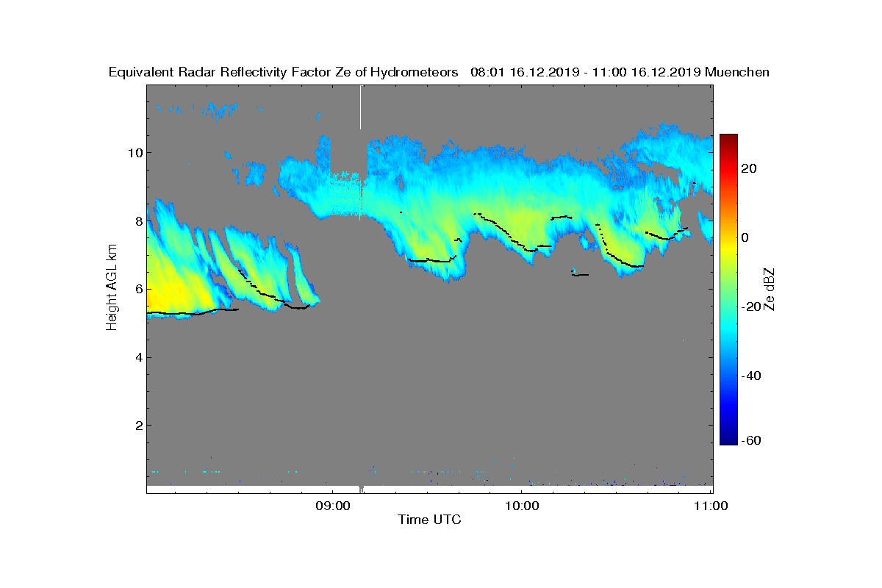The image size is (882, 588).
Task: Click the colorbar value -20
Action: click(751, 306)
